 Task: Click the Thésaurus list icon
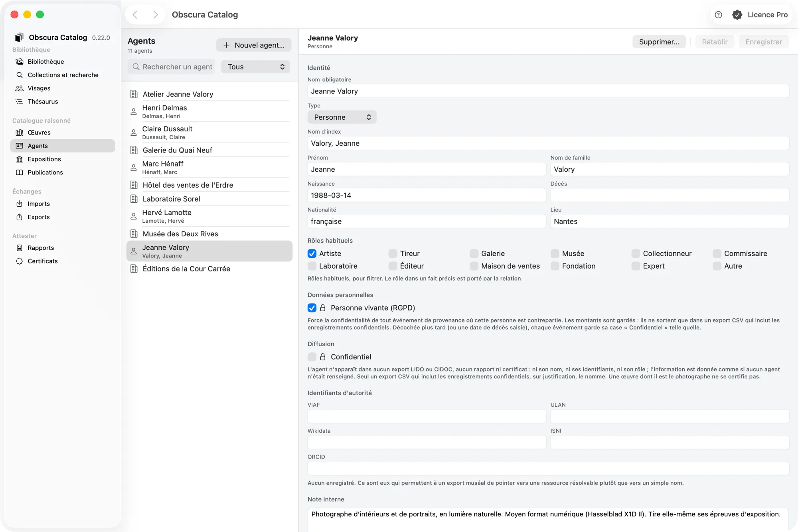tap(19, 101)
